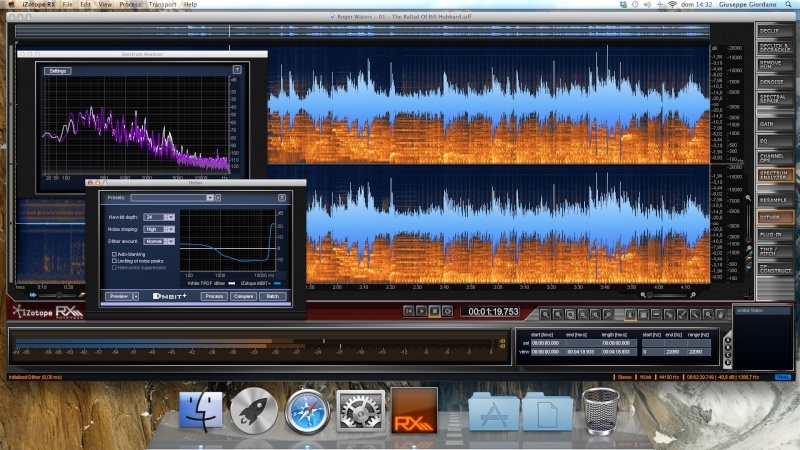Toggle loop playback button
The image size is (800, 450).
pos(447,311)
